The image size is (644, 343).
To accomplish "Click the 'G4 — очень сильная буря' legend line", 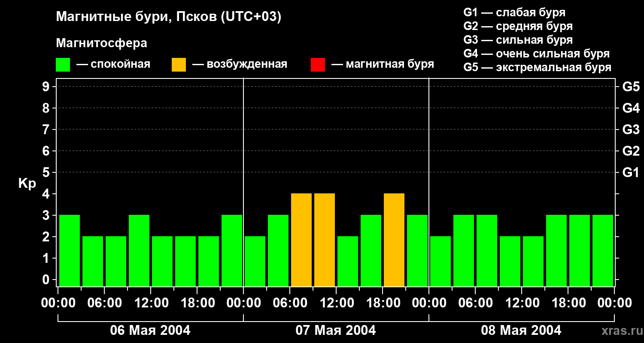I will 536,54.
